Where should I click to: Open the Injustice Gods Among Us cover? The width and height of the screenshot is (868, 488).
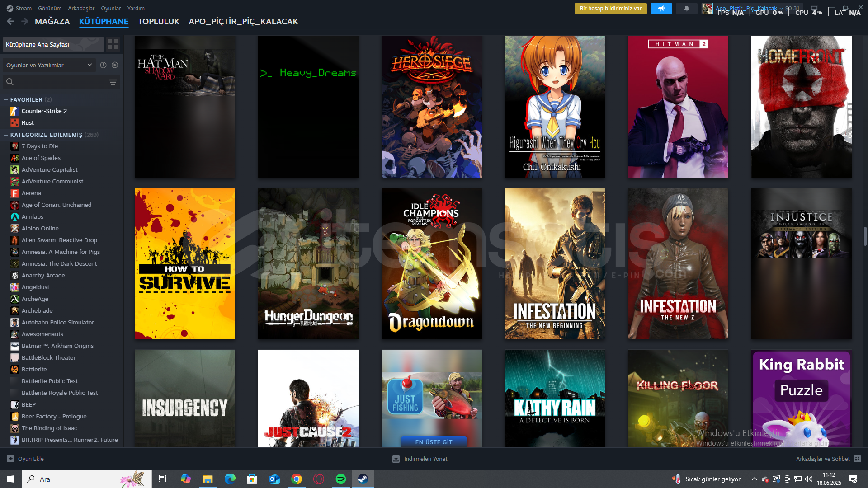click(801, 263)
